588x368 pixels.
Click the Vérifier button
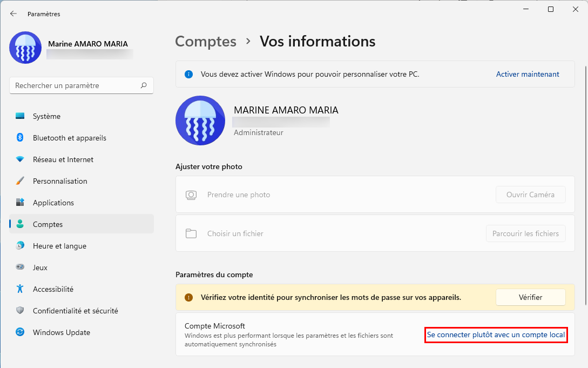(531, 297)
